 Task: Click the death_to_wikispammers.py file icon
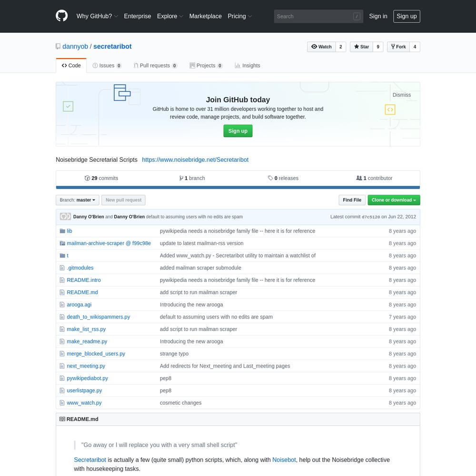click(62, 317)
